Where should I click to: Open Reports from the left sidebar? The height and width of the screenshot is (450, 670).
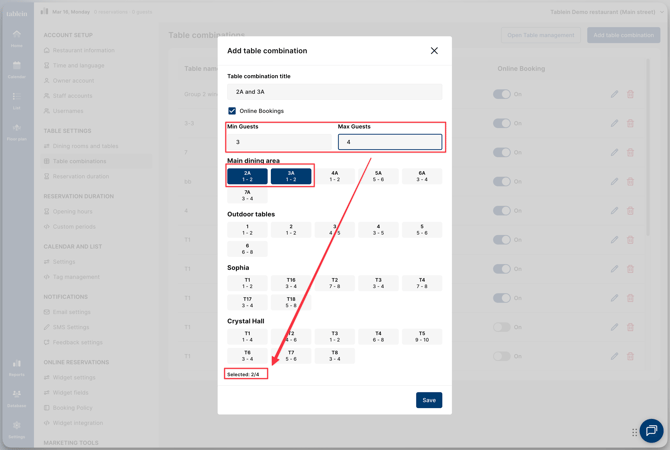click(x=16, y=367)
